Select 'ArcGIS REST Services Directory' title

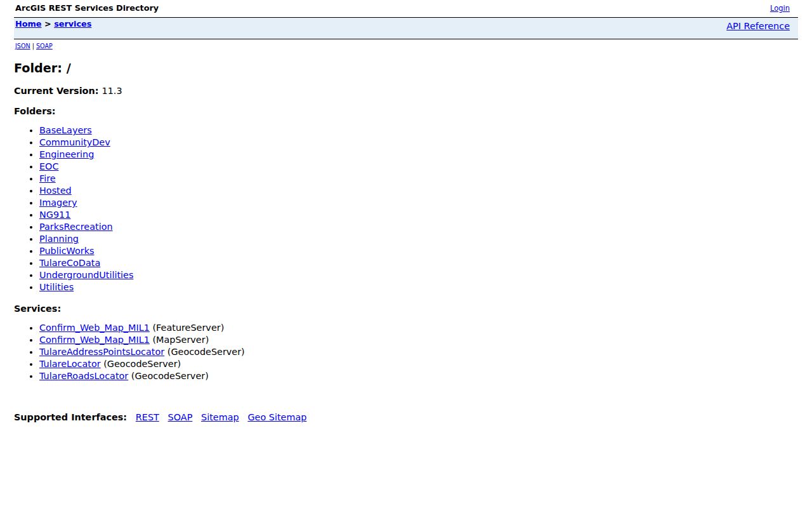pyautogui.click(x=87, y=8)
